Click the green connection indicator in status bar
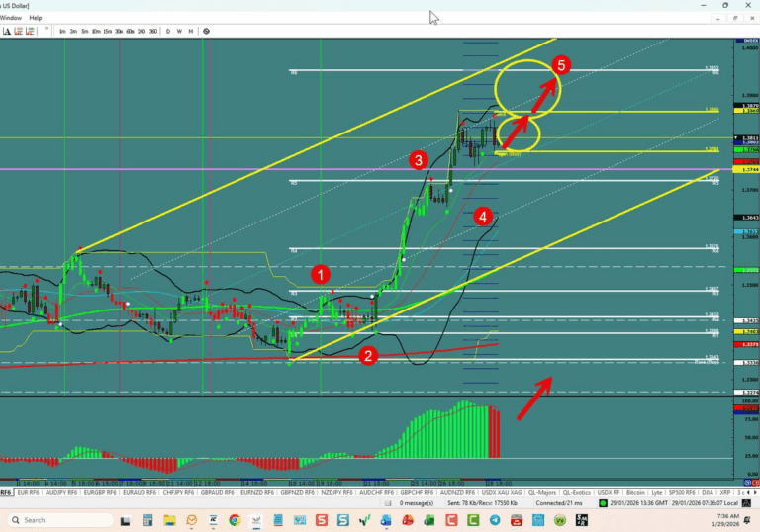This screenshot has width=760, height=532. click(x=603, y=503)
